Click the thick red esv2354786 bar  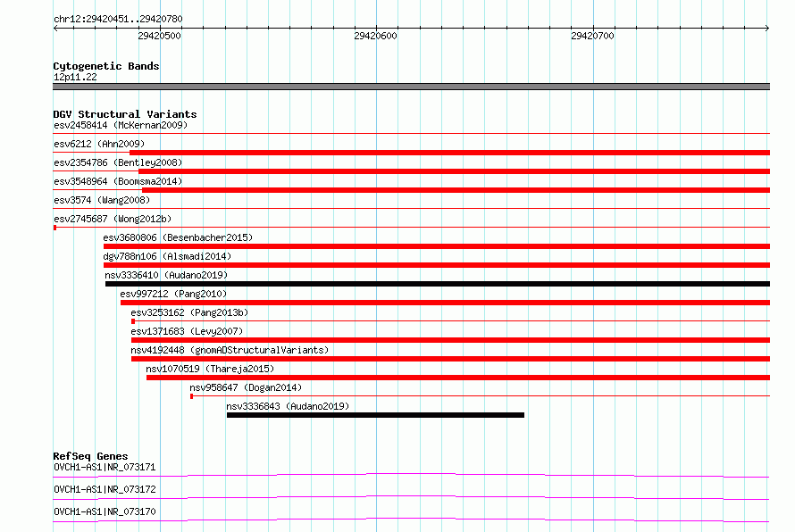[x=455, y=171]
